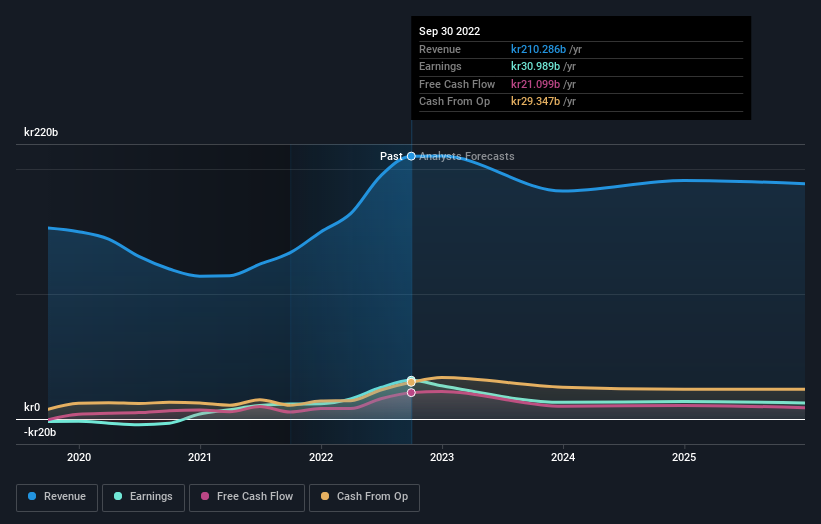The image size is (821, 524).
Task: Click the Free Cash Flow label in tooltip
Action: [x=457, y=84]
